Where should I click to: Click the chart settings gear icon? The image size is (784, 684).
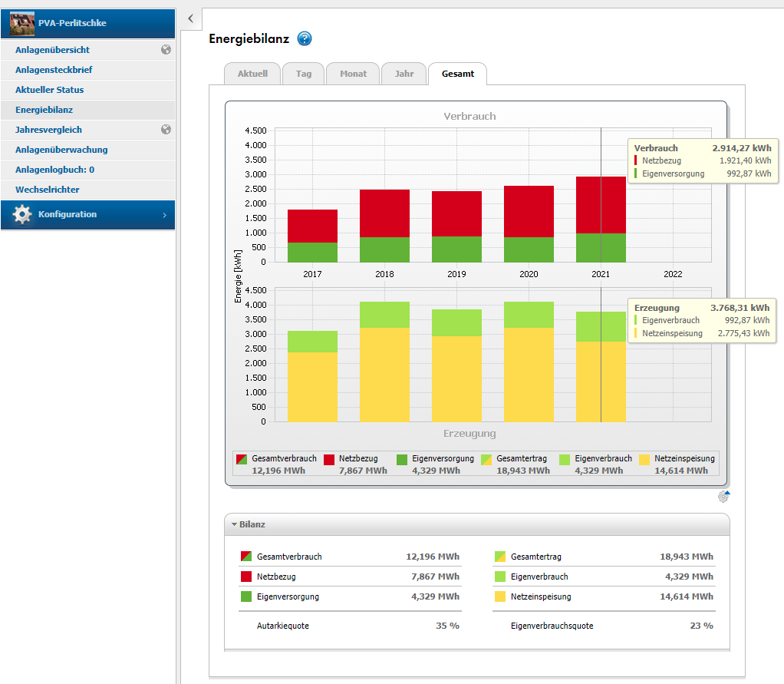723,497
